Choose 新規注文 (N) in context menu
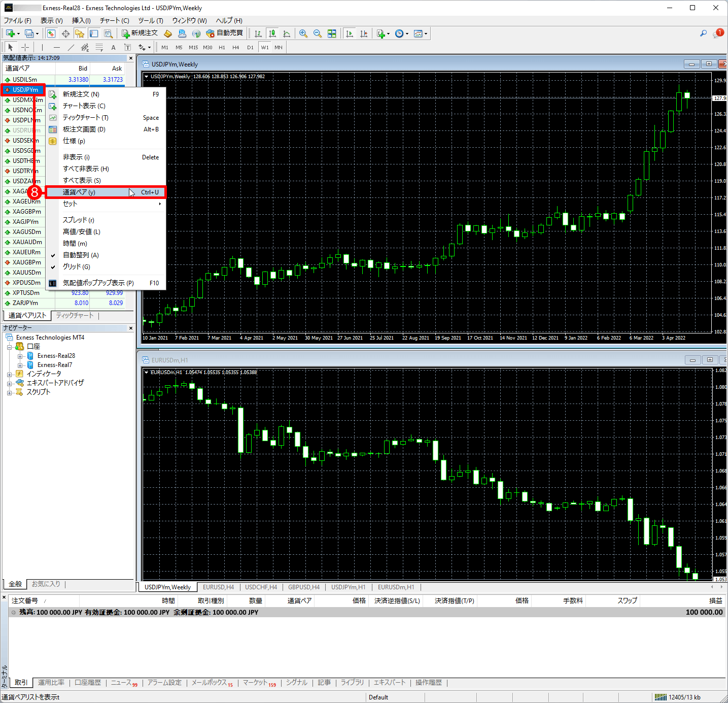Screen dimensions: 728x703 point(106,94)
